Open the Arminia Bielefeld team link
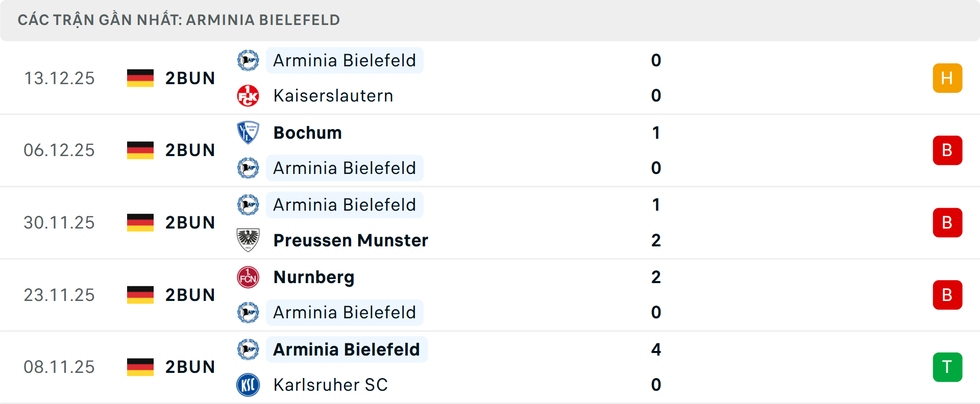This screenshot has width=980, height=404. click(344, 60)
